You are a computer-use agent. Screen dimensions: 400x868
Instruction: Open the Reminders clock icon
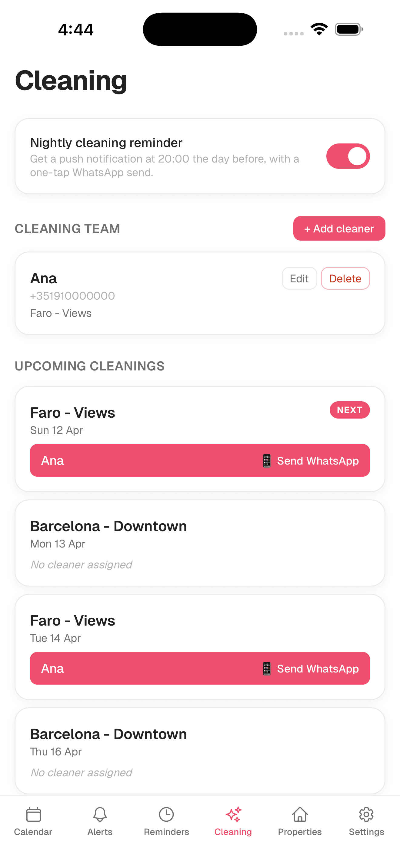pyautogui.click(x=166, y=814)
